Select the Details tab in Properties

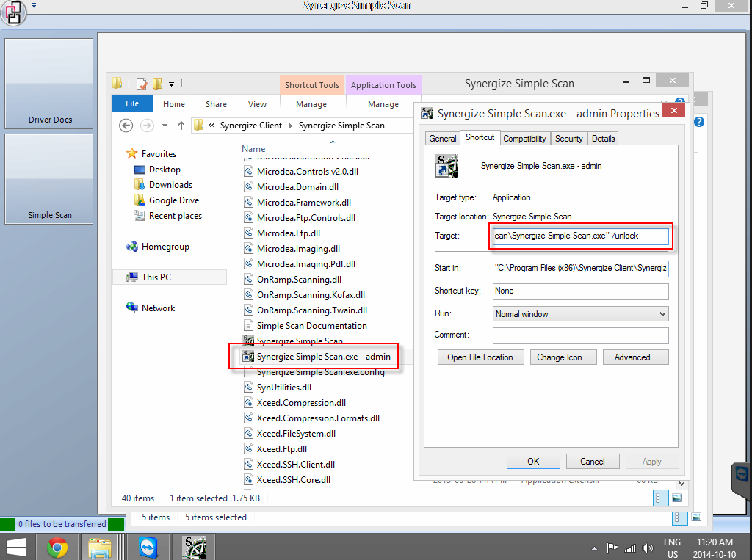tap(603, 139)
